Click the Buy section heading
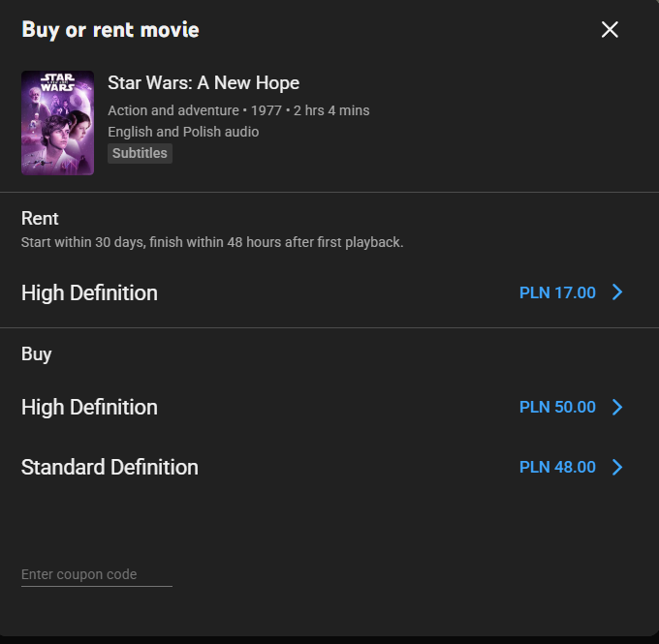This screenshot has width=659, height=644. 37,353
